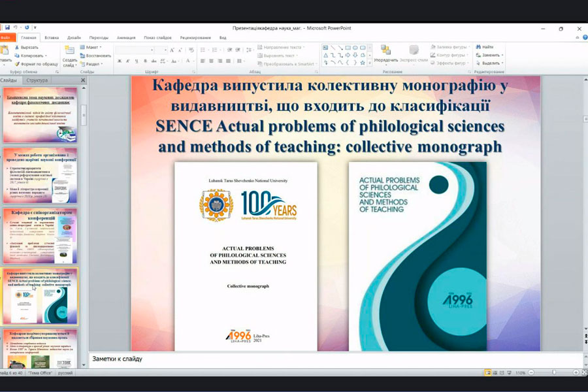Click the Arrange (Упорядочить) icon
Screen dimensions: 588x392
point(385,51)
